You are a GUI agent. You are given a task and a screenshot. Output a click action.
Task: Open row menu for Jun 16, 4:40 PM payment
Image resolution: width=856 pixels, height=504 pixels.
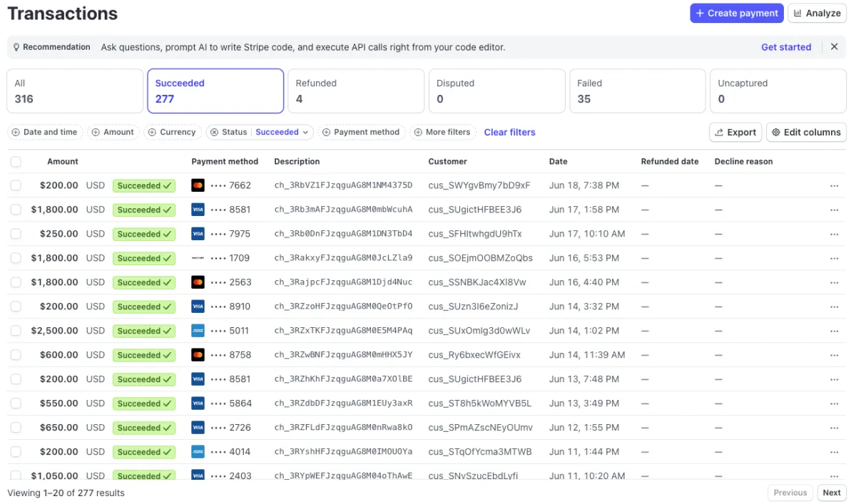(834, 282)
